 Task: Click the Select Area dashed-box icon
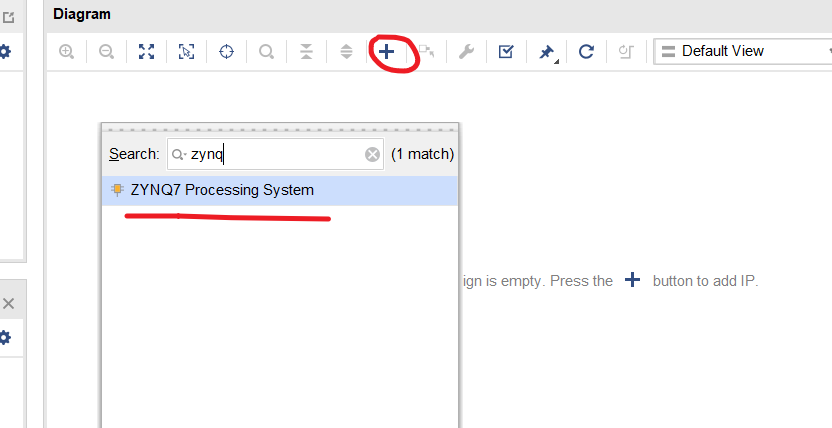[x=186, y=51]
